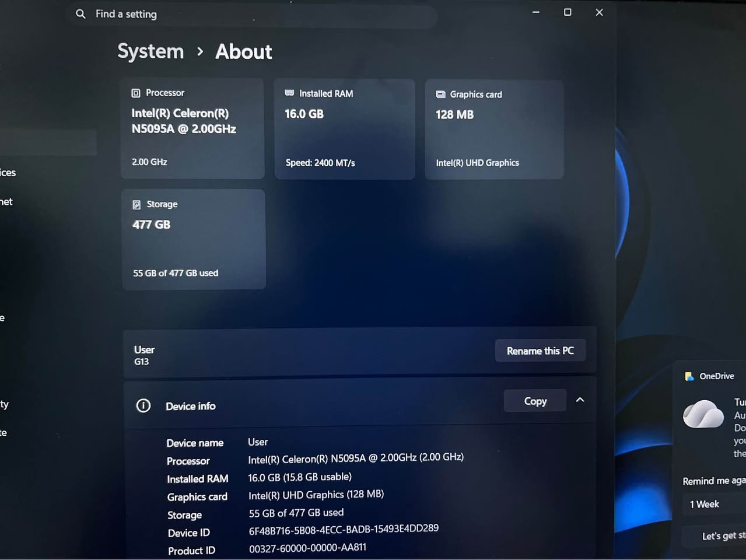Open the 1 Week reminder dropdown

(714, 504)
